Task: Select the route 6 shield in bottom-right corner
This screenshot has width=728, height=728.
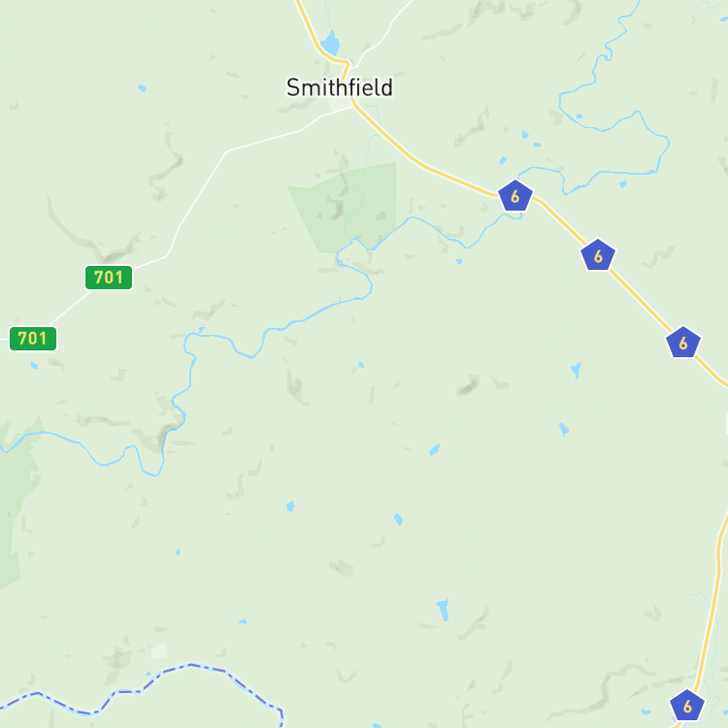Action: point(687,706)
